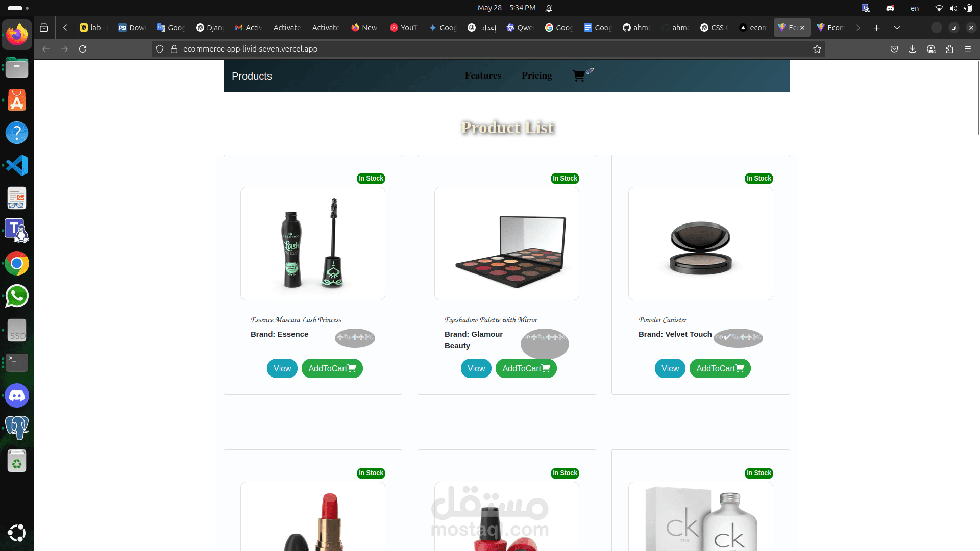Click the Discord tray indicator
980x551 pixels.
point(890,8)
